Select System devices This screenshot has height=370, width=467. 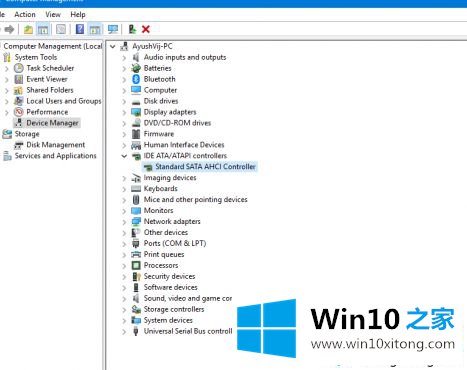tap(168, 320)
